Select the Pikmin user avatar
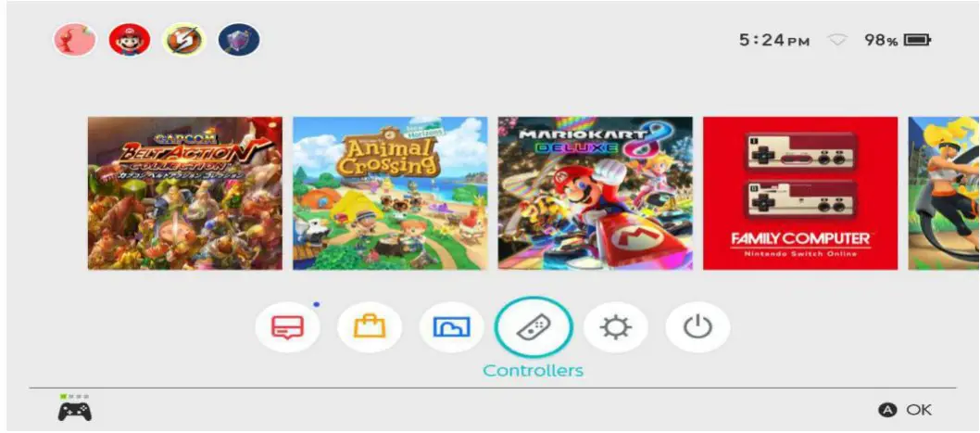The image size is (980, 433). click(x=74, y=40)
